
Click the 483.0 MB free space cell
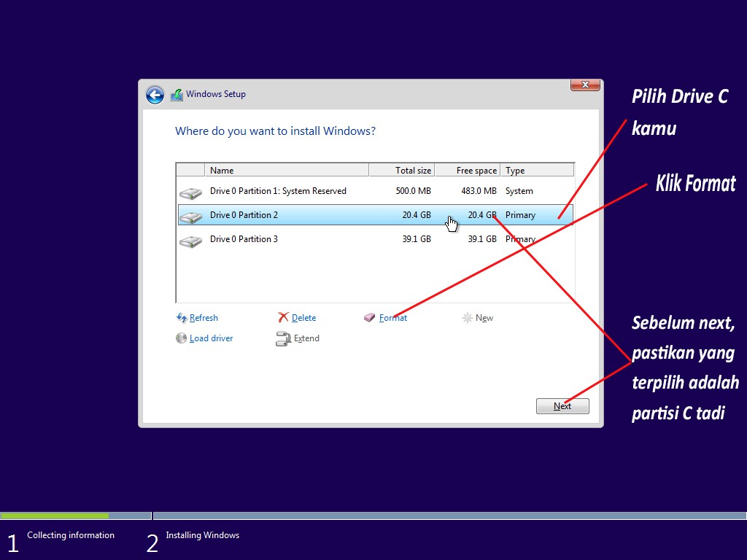[x=479, y=191]
